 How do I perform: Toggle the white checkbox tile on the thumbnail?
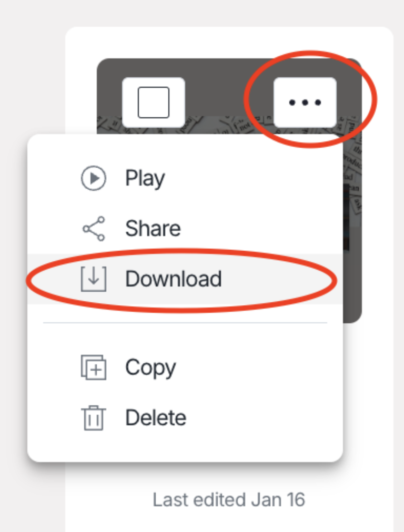[x=154, y=103]
